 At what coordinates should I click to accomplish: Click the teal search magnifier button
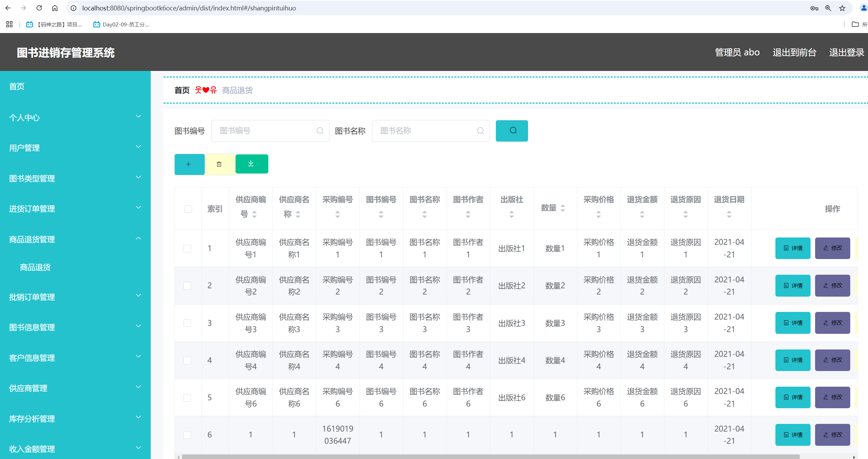512,131
